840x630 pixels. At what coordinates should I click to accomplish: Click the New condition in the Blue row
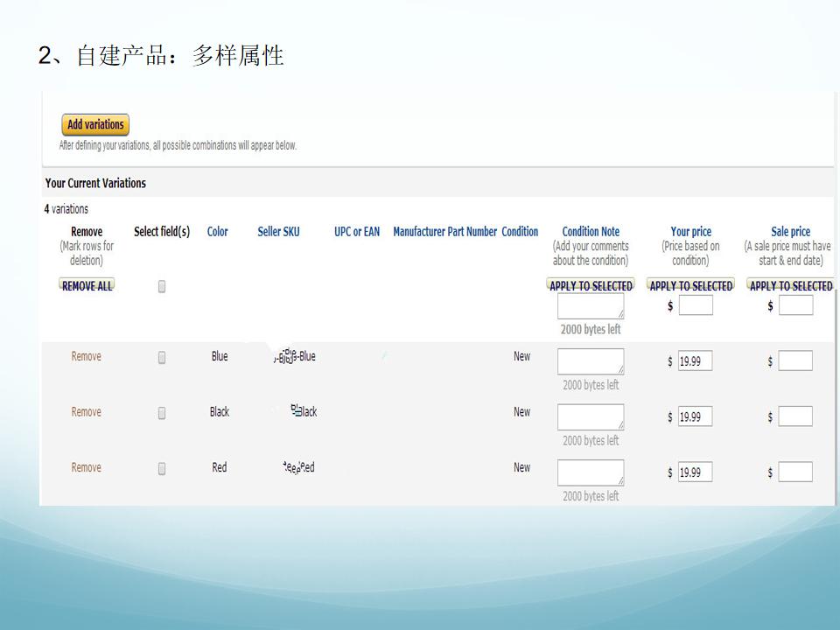pos(521,356)
